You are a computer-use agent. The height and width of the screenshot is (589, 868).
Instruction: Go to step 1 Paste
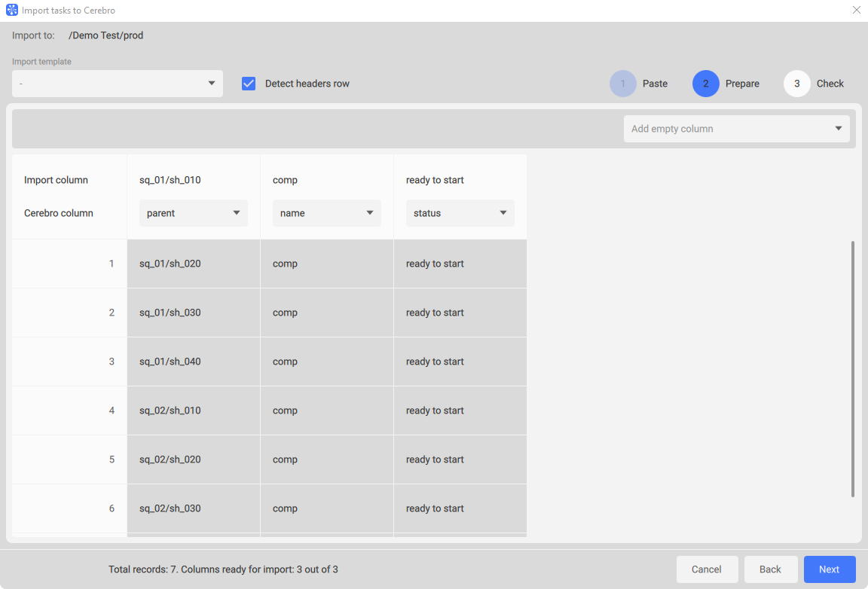623,84
